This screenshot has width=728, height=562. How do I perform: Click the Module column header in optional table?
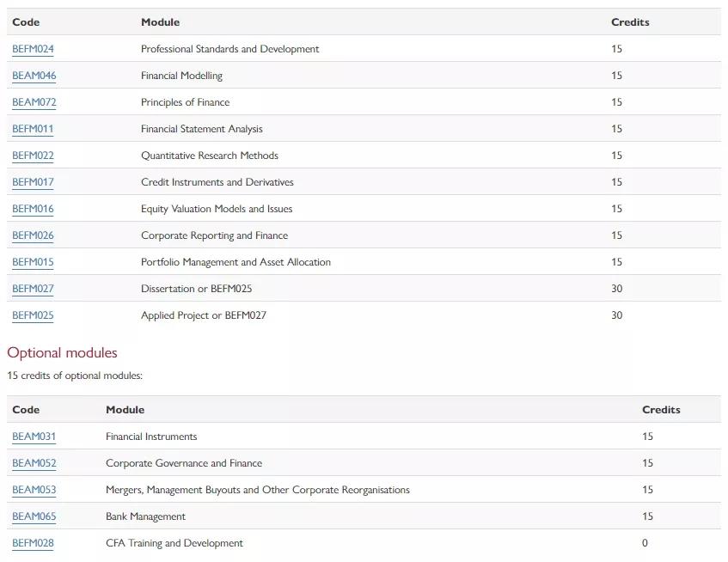pyautogui.click(x=125, y=409)
